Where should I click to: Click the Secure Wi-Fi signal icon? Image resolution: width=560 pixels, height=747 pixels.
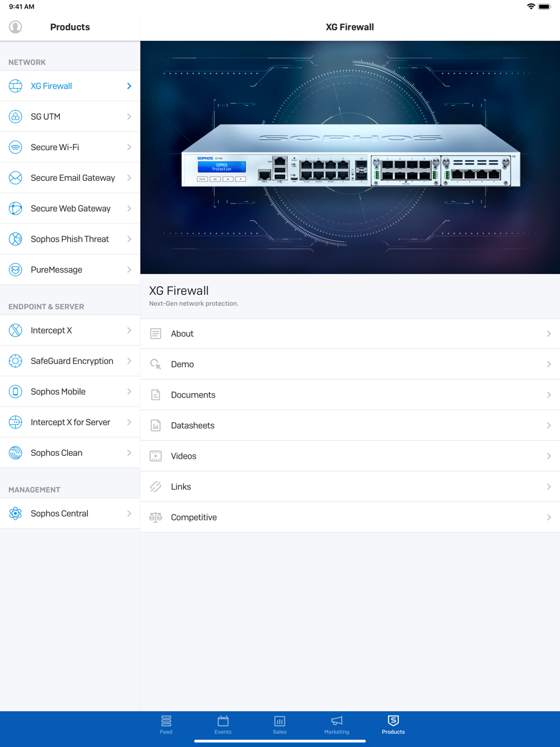point(16,147)
